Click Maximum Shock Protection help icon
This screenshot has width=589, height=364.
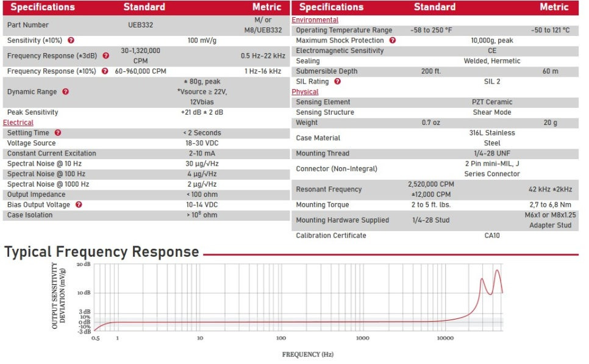[x=393, y=40]
